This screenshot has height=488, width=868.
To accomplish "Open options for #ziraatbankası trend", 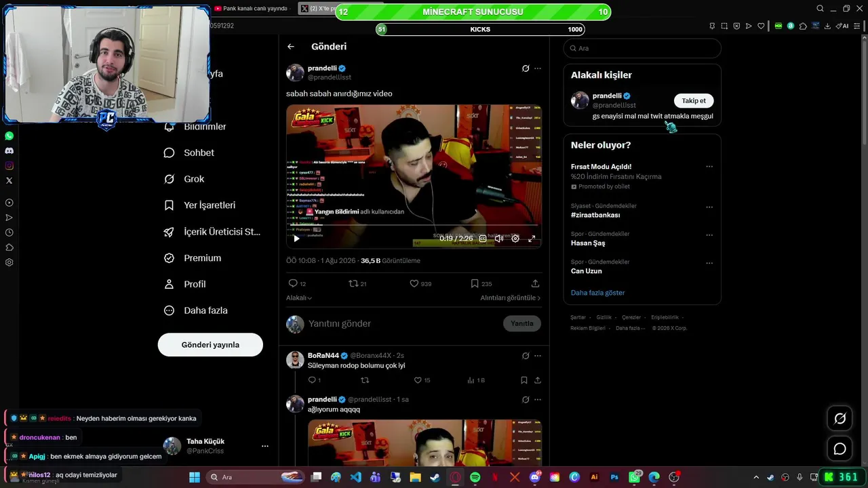I will 709,207.
